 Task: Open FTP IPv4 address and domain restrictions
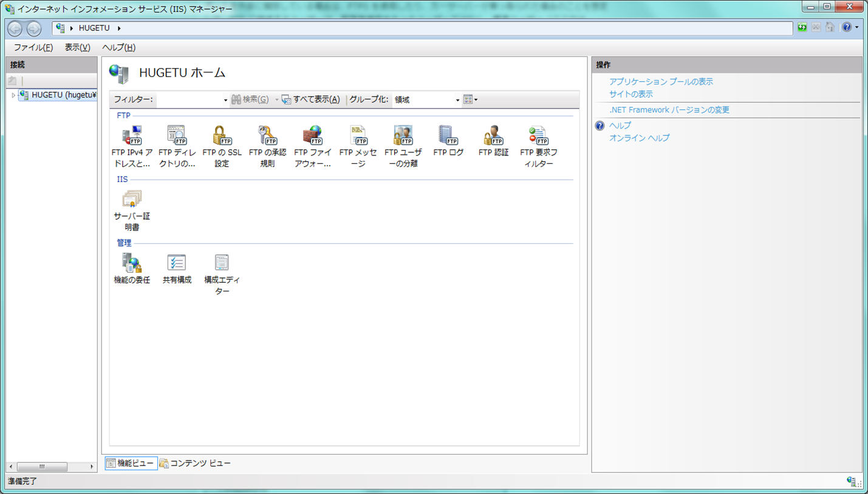[132, 146]
